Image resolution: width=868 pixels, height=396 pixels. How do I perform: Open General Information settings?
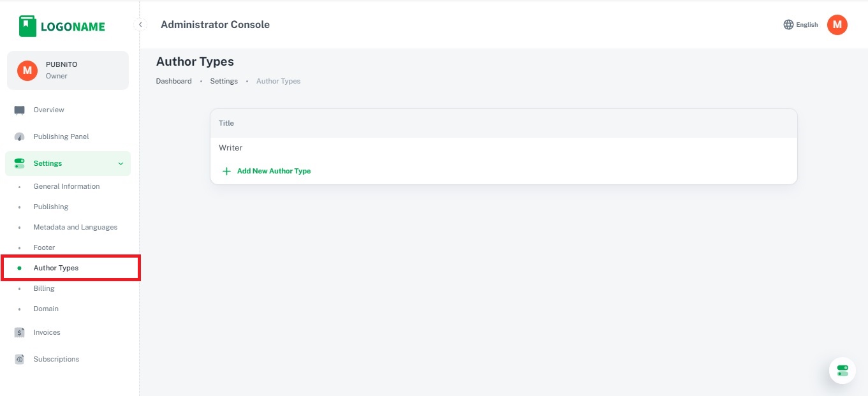[x=66, y=187]
